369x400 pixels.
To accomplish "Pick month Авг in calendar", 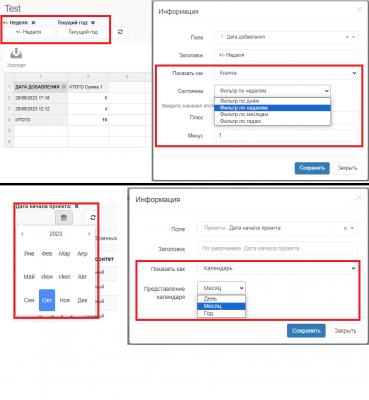I will (82, 277).
